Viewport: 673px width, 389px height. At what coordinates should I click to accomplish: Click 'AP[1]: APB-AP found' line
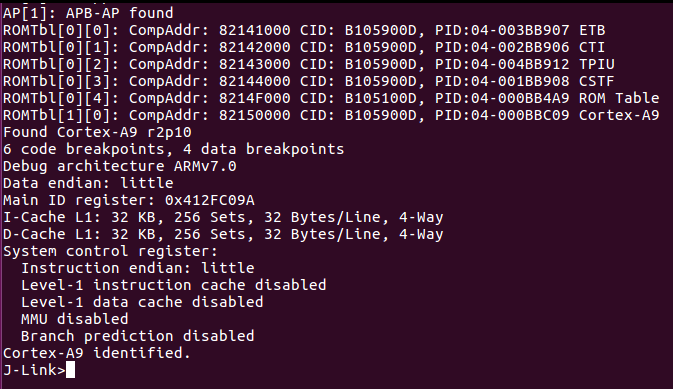[88, 13]
